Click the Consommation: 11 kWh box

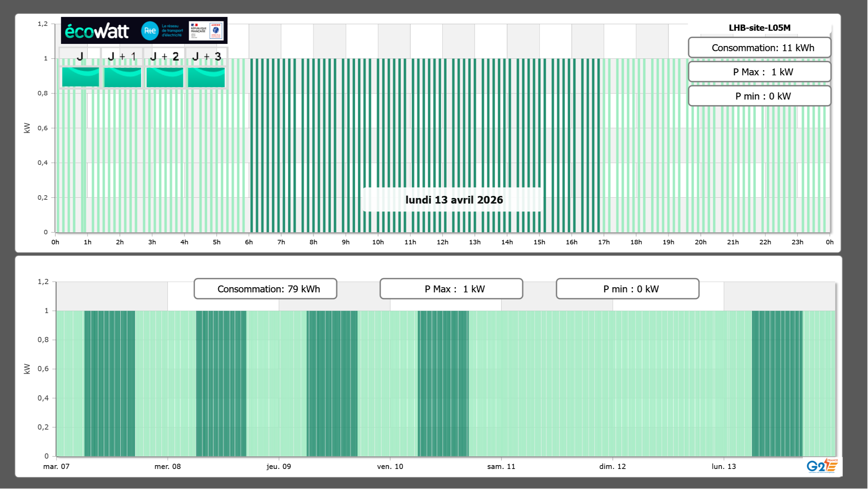(x=759, y=48)
